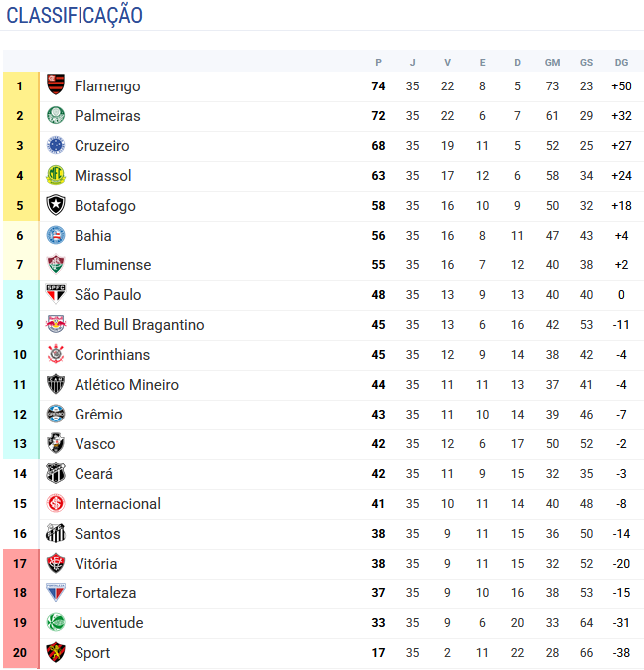Click position 1 yellow rank cell
The image size is (644, 670).
pos(19,86)
